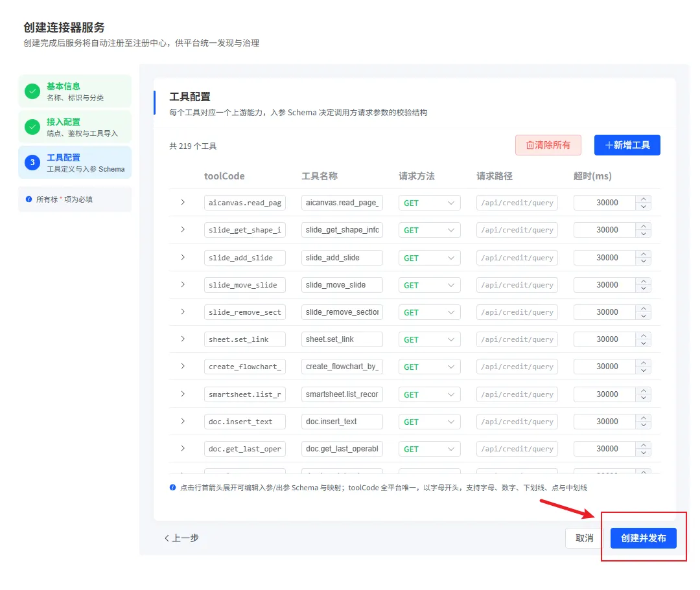Decrease timeout for doc.insert_text row
700x590 pixels.
point(644,425)
